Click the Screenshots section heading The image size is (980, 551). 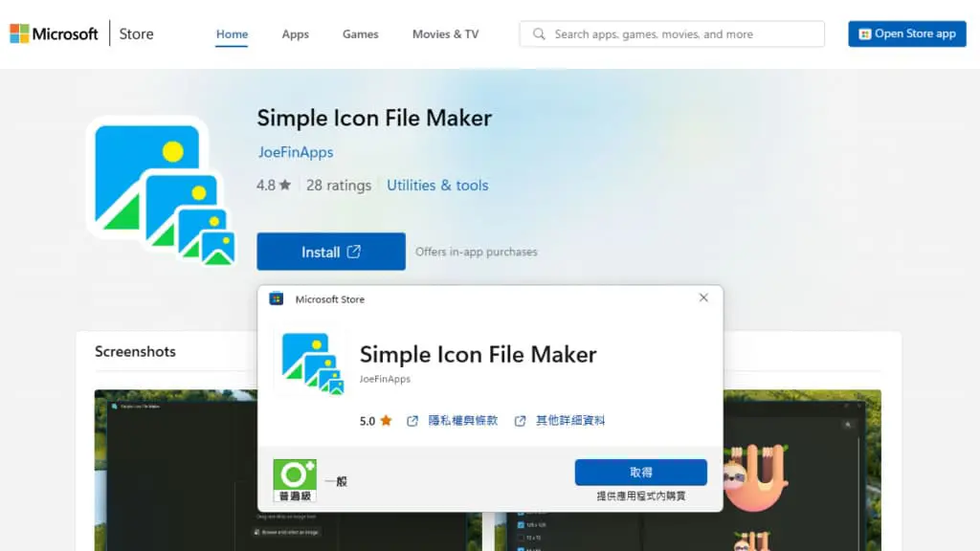[x=135, y=352]
